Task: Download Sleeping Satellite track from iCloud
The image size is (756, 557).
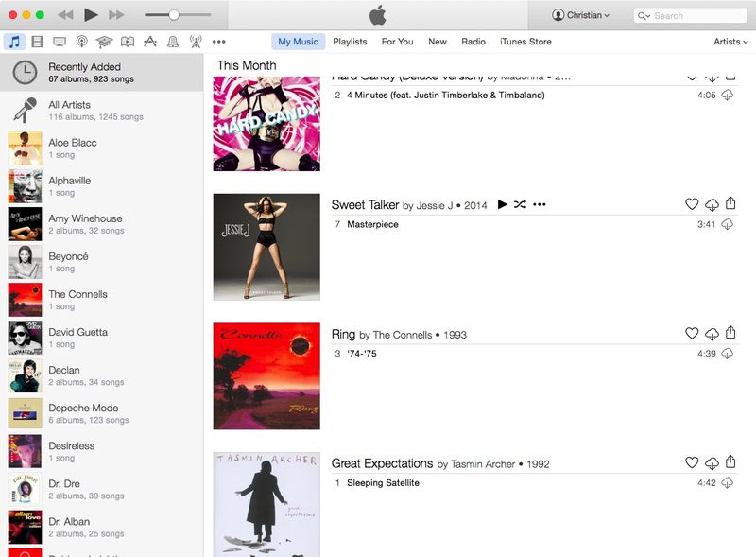Action: pos(727,482)
